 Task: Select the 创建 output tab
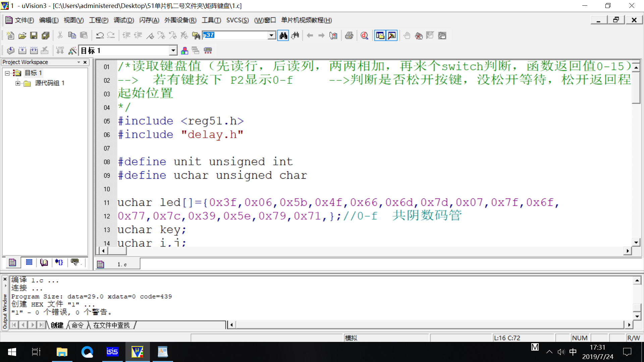click(57, 325)
